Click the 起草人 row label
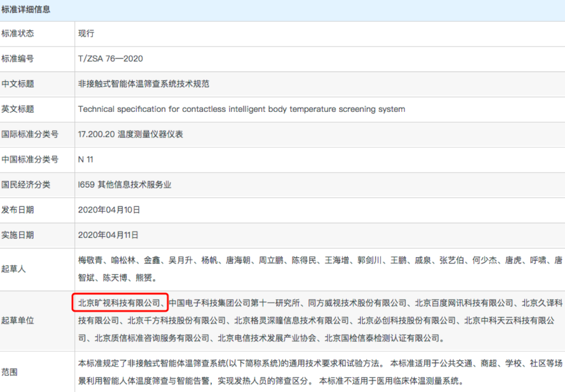The image size is (565, 392). coord(14,269)
